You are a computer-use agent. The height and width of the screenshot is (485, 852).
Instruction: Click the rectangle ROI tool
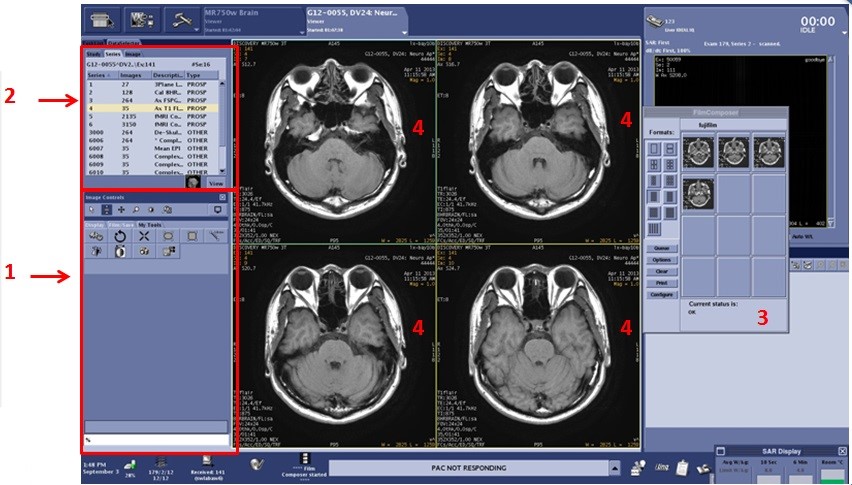191,236
